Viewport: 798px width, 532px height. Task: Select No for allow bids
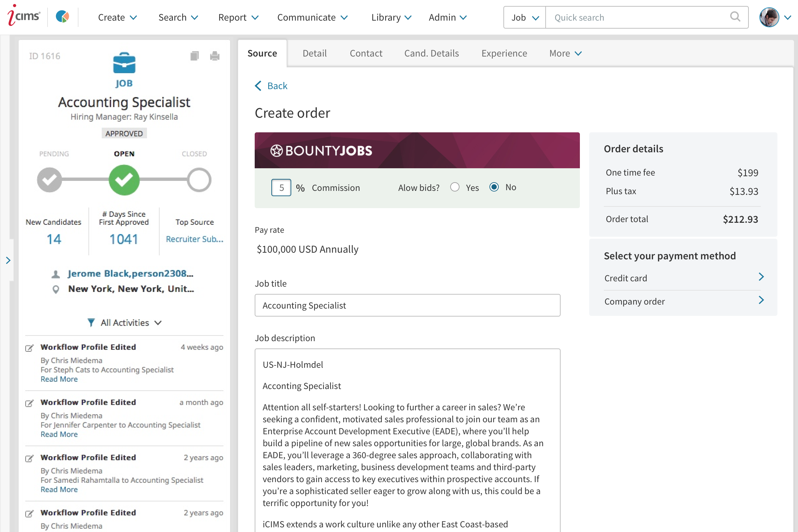pyautogui.click(x=494, y=187)
